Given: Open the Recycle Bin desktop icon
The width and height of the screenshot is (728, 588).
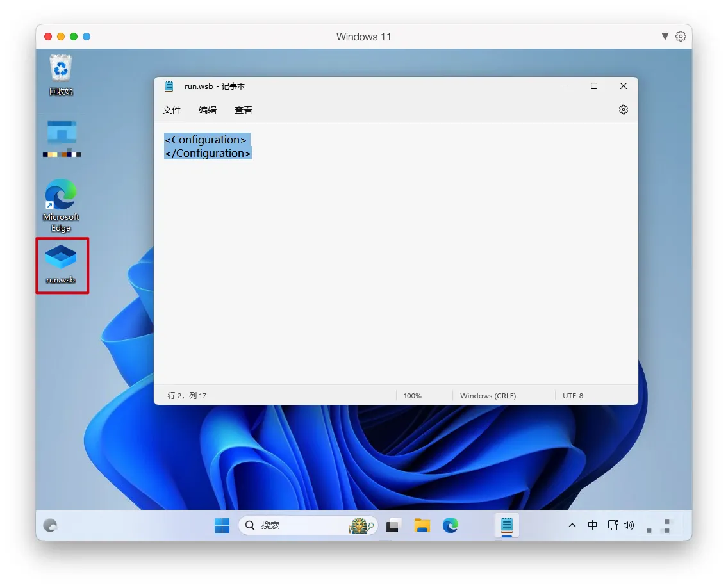Looking at the screenshot, I should pos(61,75).
